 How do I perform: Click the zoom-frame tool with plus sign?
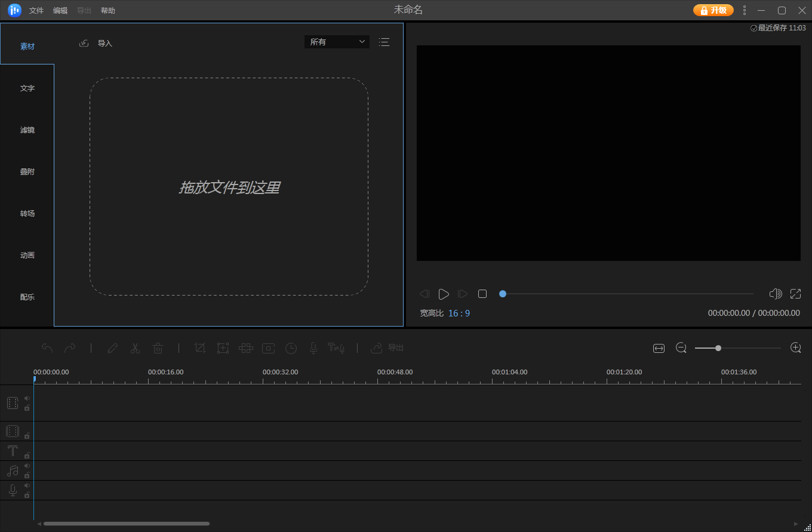click(x=223, y=348)
